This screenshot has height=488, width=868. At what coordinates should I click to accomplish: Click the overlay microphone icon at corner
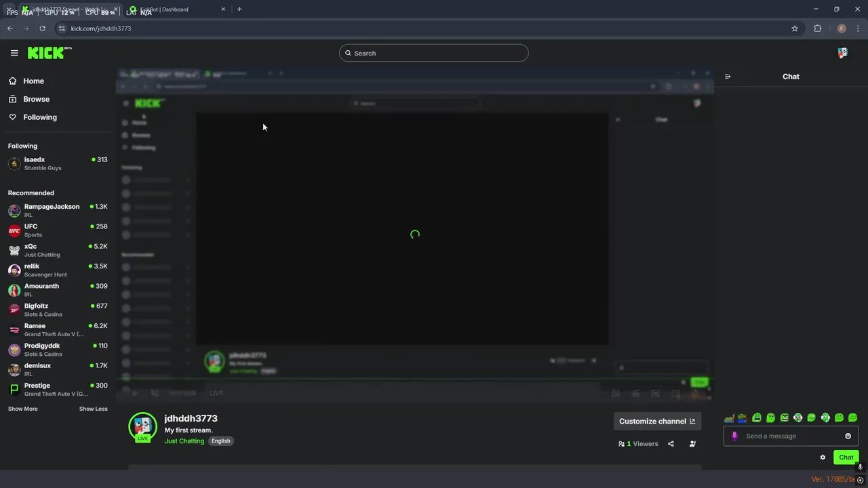click(860, 467)
